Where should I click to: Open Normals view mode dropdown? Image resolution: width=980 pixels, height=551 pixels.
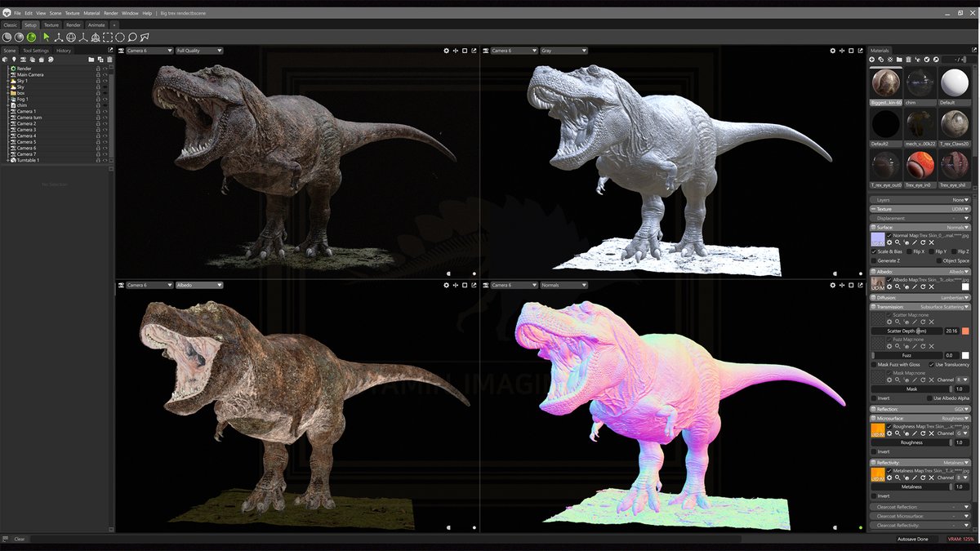[x=563, y=285]
